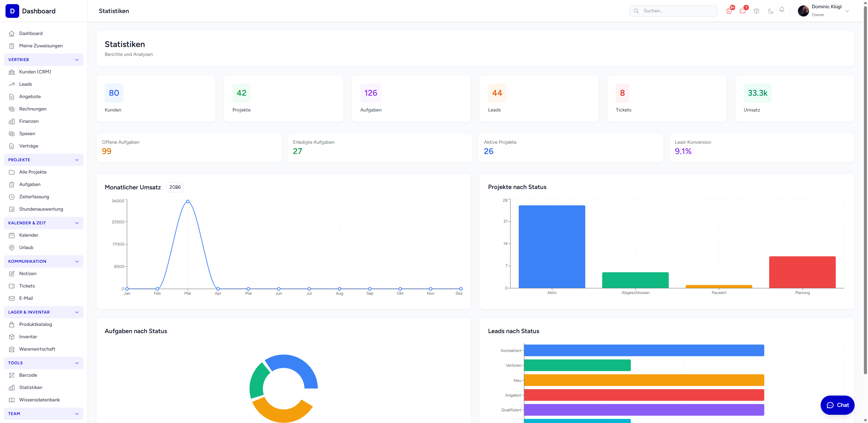Click the cube icon in top bar
The image size is (868, 423).
(756, 11)
